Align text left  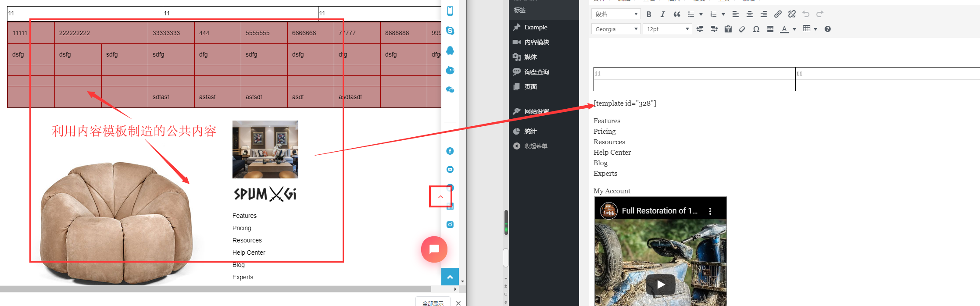[x=736, y=14]
